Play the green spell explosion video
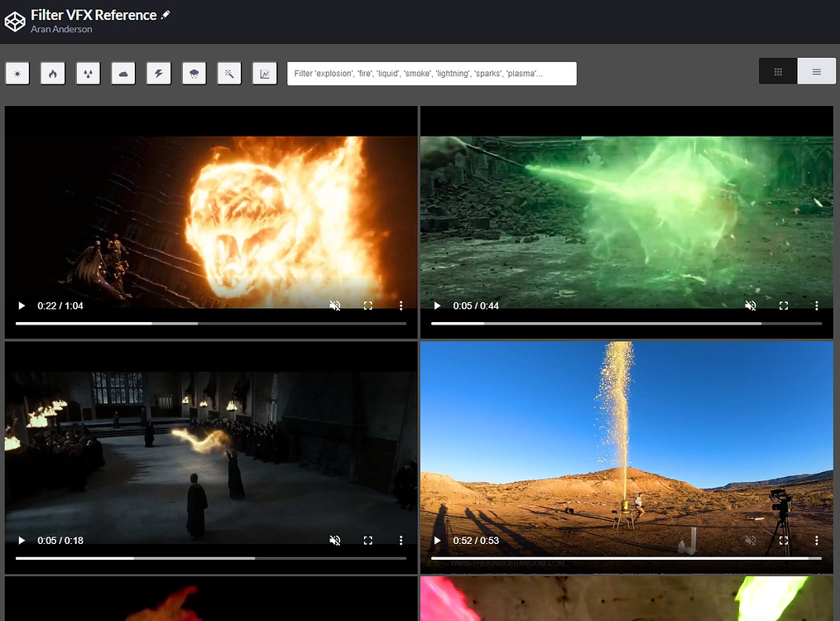This screenshot has height=621, width=840. tap(437, 306)
